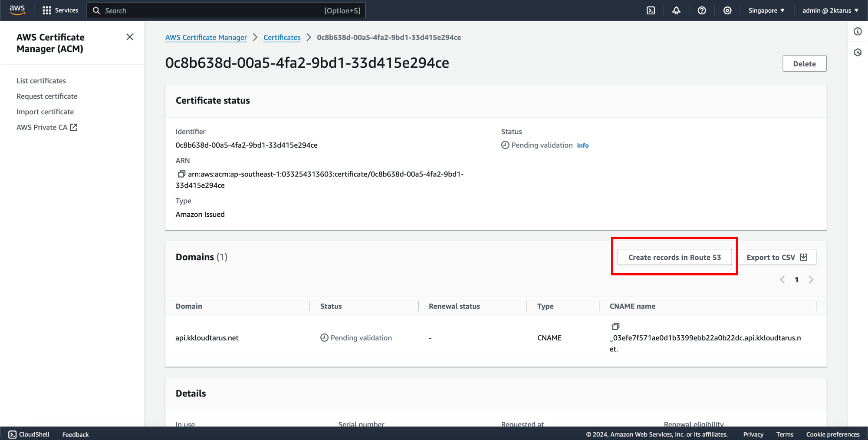868x440 pixels.
Task: Go to previous page of domains
Action: [x=782, y=280]
